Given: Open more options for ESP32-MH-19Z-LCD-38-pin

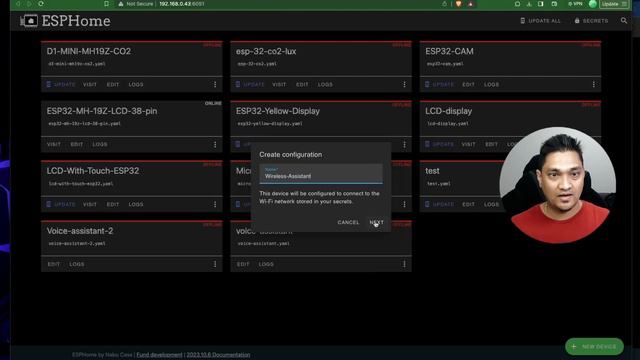Looking at the screenshot, I should [x=215, y=144].
